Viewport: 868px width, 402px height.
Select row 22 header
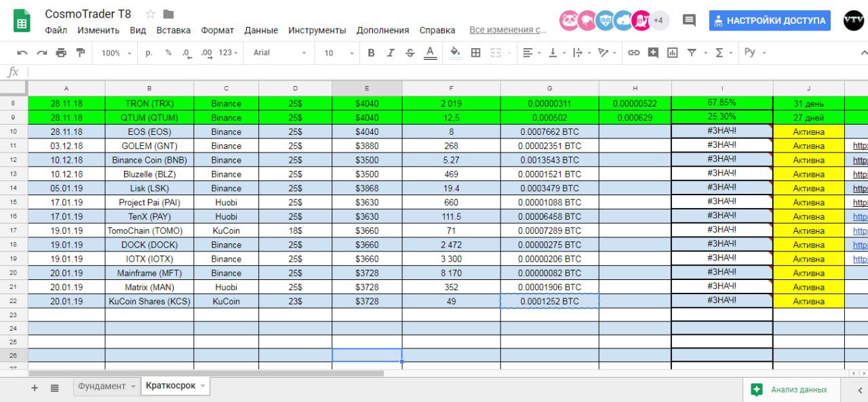pos(14,302)
